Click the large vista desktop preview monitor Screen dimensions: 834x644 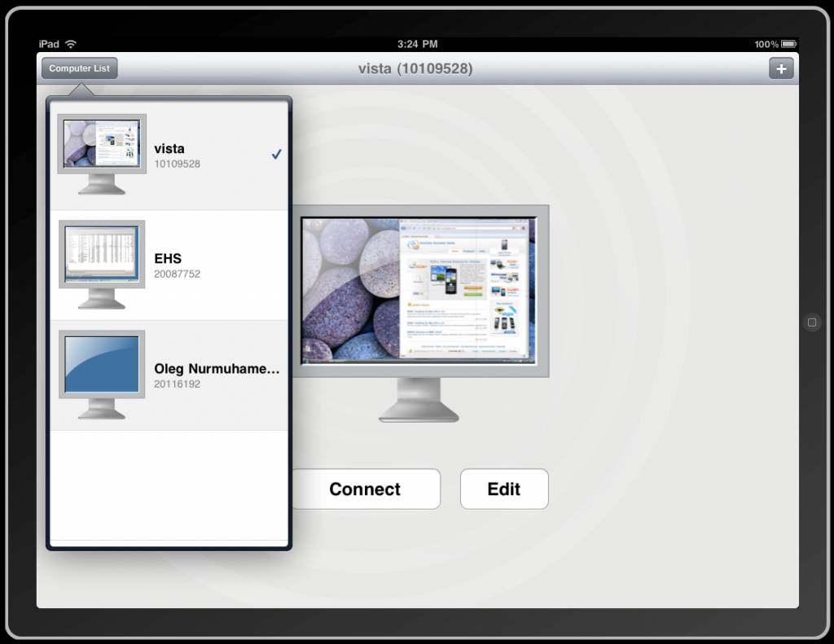pos(420,313)
